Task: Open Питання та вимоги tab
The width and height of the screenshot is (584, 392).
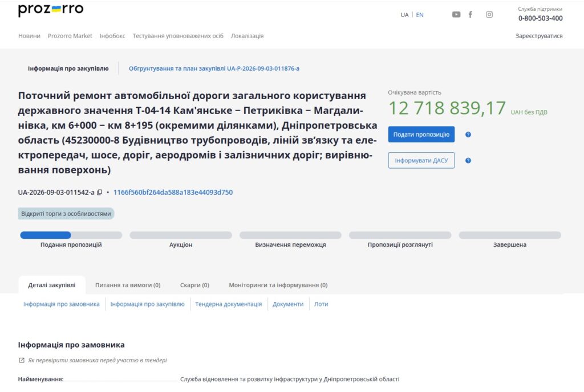Action: coord(128,285)
